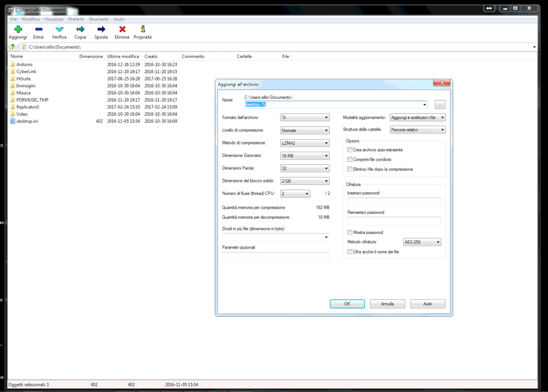Click the Sposta arrow icon
548x392 pixels.
pos(101,30)
